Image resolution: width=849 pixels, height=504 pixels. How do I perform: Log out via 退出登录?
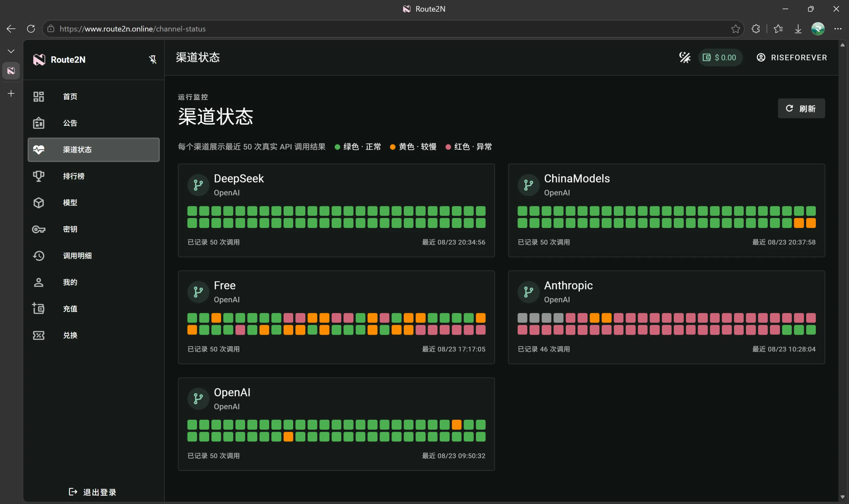(93, 492)
